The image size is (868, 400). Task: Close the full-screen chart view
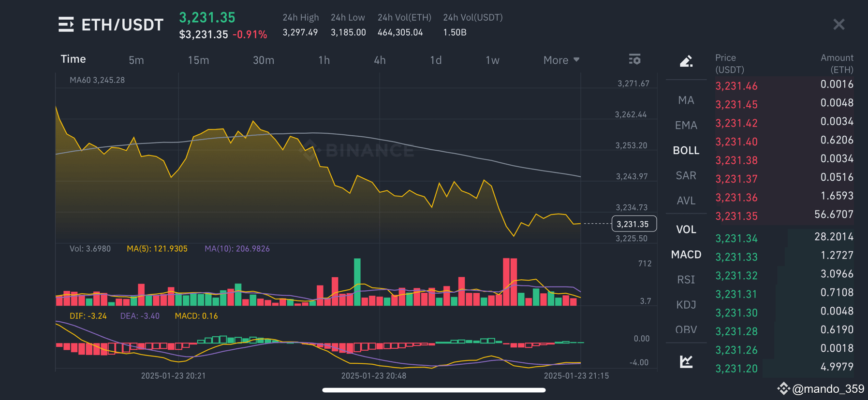(839, 24)
